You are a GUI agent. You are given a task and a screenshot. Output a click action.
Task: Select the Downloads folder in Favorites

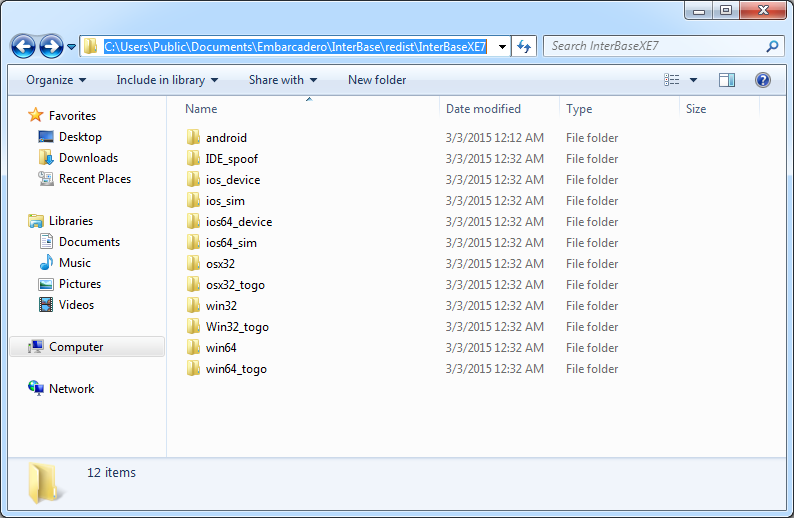88,158
